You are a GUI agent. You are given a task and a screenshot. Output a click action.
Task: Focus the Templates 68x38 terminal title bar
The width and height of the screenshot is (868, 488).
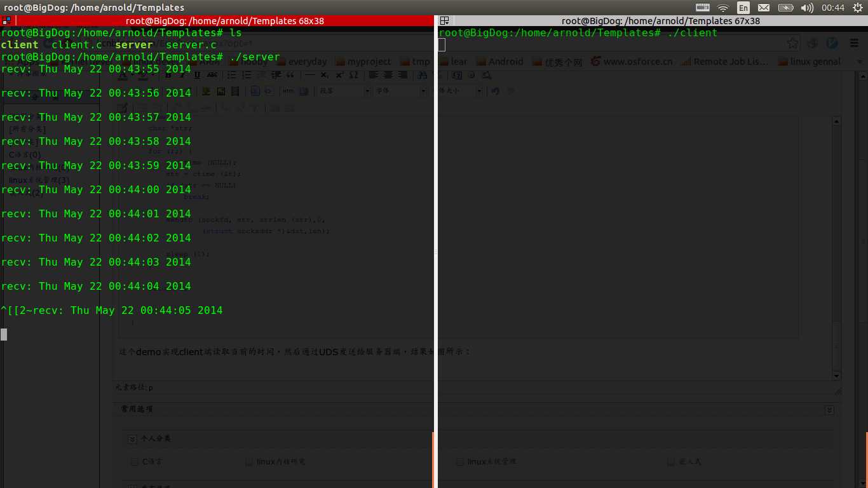(x=224, y=20)
